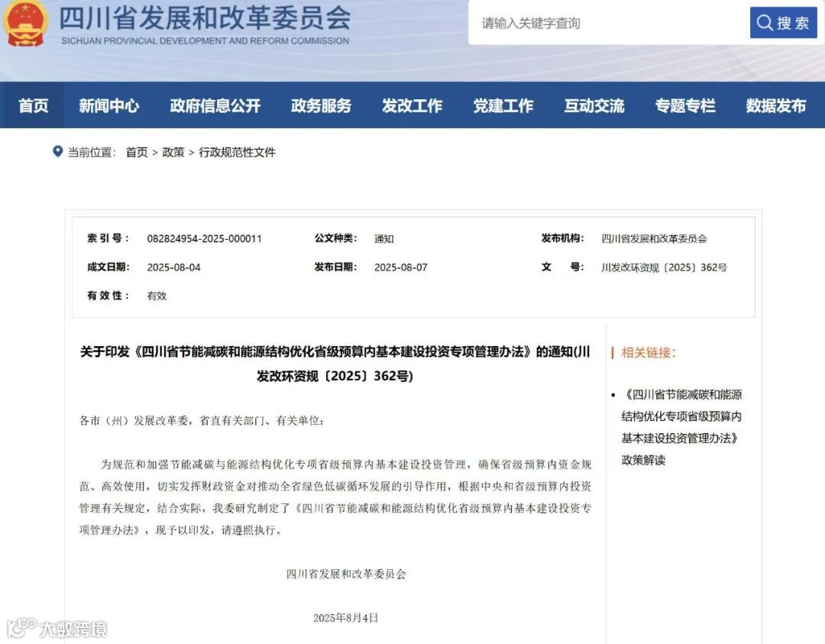
Task: Go to 政策 in the breadcrumb
Action: [173, 152]
